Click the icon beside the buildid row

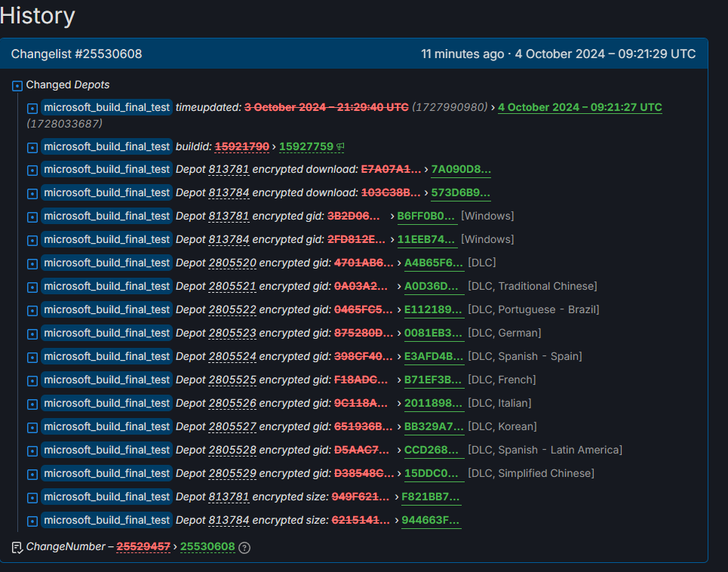coord(32,147)
